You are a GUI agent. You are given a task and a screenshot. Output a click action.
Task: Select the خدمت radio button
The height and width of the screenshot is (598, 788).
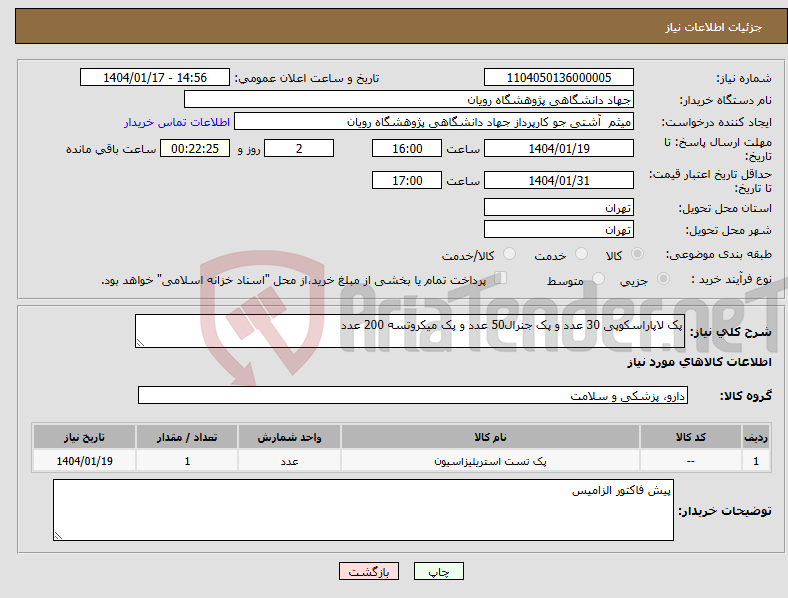[x=581, y=254]
